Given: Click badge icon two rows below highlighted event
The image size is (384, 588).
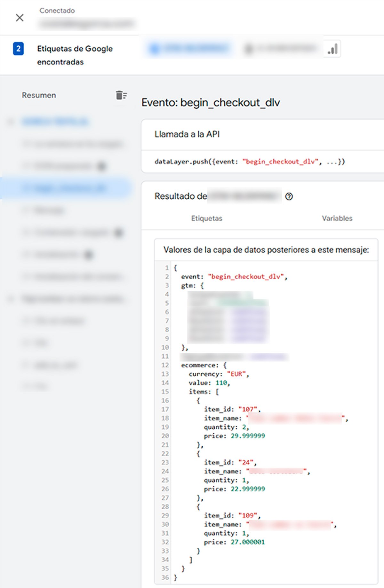Looking at the screenshot, I should coord(119,233).
